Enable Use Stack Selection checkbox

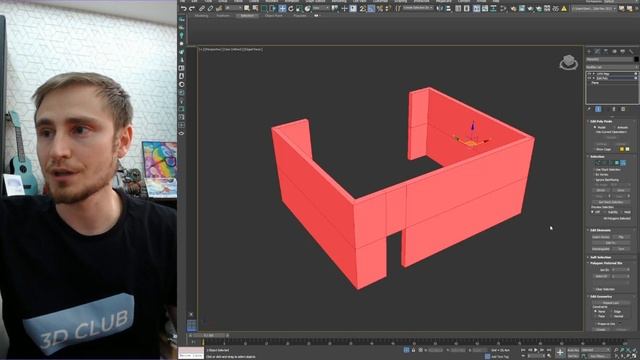(x=594, y=169)
